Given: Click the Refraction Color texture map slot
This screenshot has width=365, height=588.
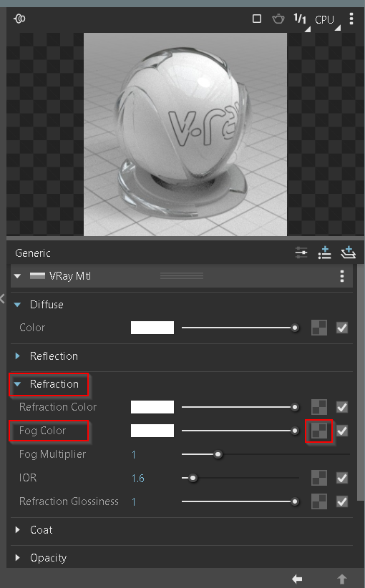Looking at the screenshot, I should [x=319, y=407].
